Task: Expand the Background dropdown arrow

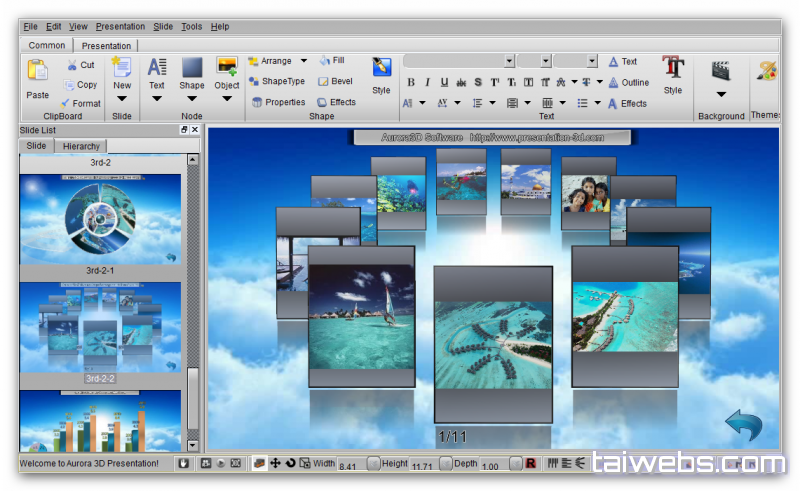Action: point(721,94)
